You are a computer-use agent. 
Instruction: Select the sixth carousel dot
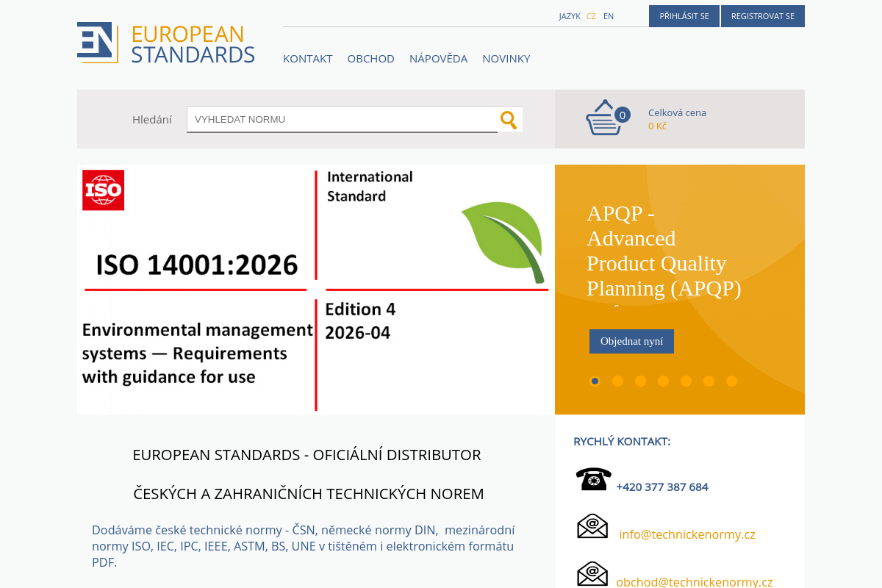tap(709, 381)
